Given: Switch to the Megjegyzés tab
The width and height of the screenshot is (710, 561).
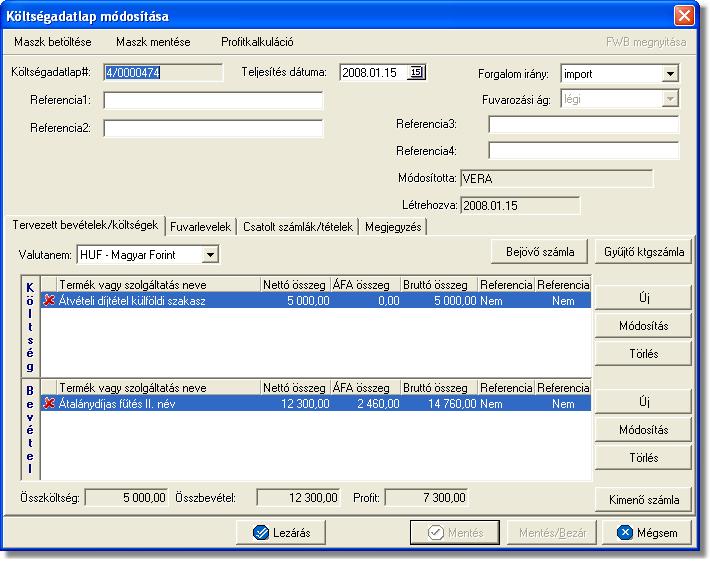Looking at the screenshot, I should [393, 227].
